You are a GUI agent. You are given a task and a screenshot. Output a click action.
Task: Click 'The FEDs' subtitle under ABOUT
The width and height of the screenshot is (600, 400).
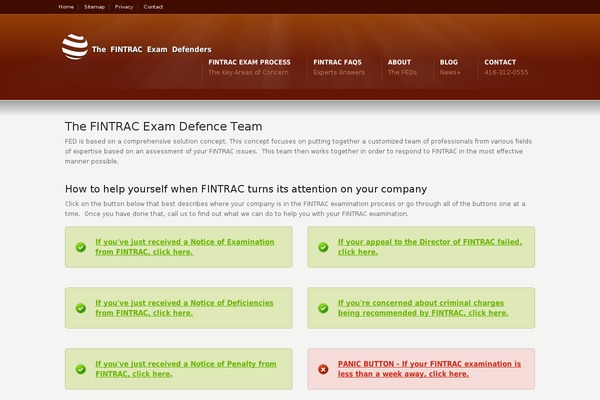(402, 72)
